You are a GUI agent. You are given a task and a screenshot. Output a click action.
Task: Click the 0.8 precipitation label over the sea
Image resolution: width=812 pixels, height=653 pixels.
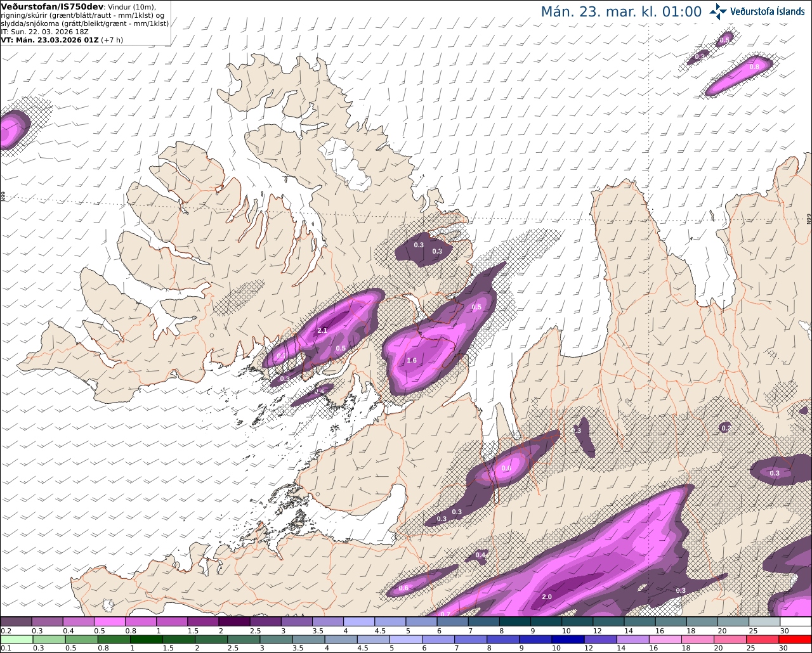click(754, 67)
